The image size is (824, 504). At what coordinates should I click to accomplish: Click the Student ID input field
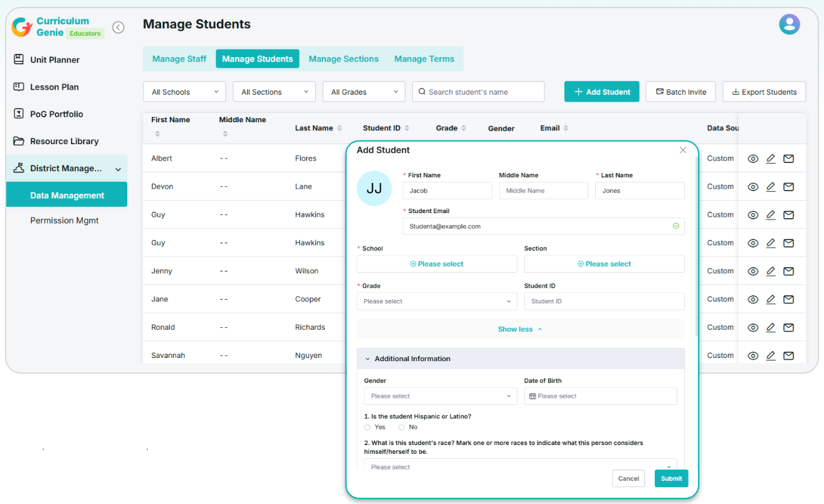click(x=605, y=302)
